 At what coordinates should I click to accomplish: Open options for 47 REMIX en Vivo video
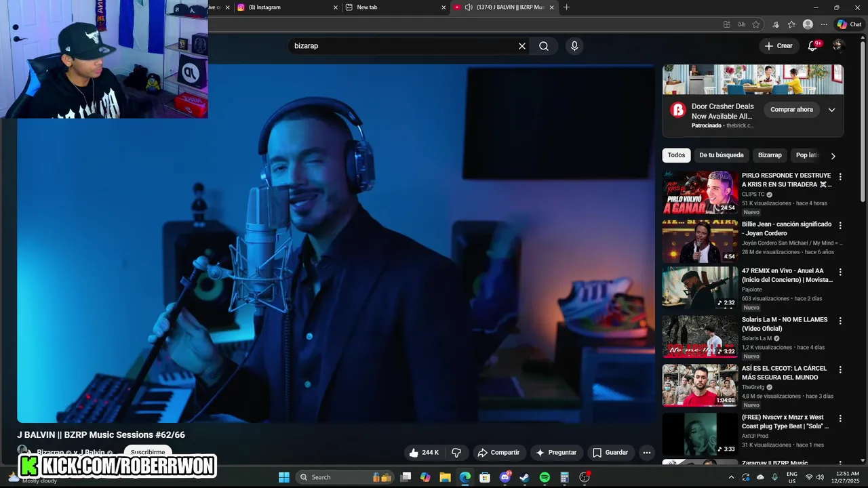(840, 272)
